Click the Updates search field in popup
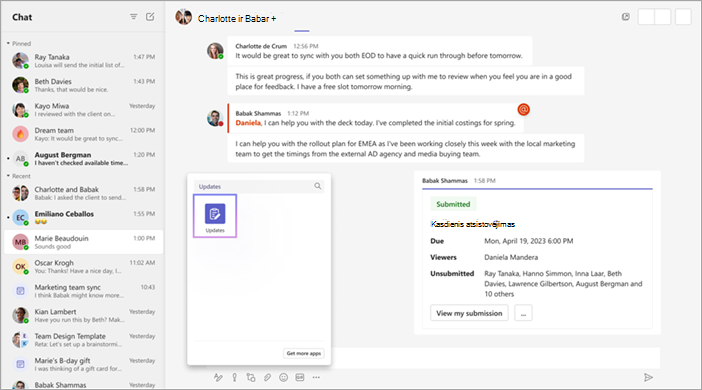The width and height of the screenshot is (702, 390). tap(259, 186)
